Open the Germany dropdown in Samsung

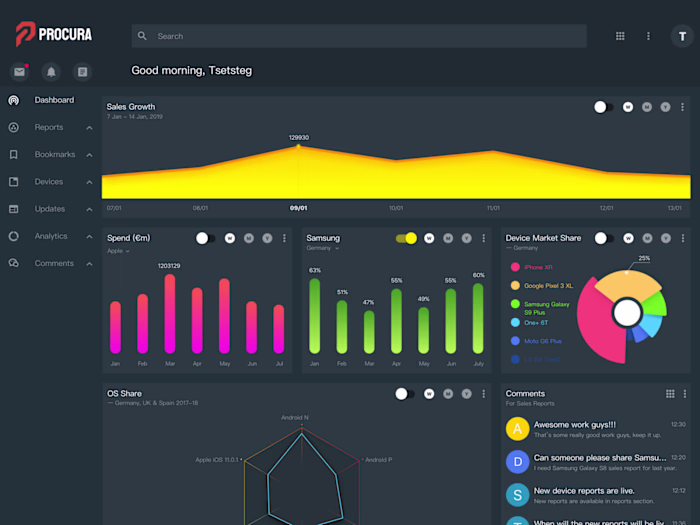[323, 248]
